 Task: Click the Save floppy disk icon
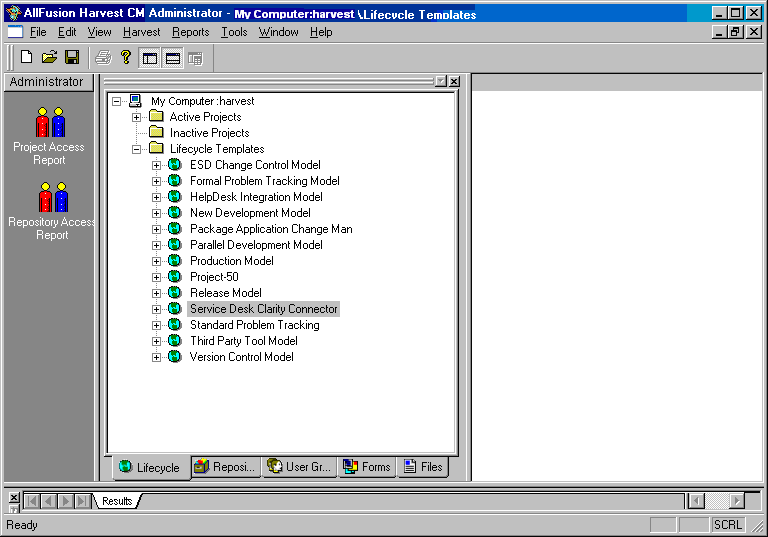tap(72, 58)
